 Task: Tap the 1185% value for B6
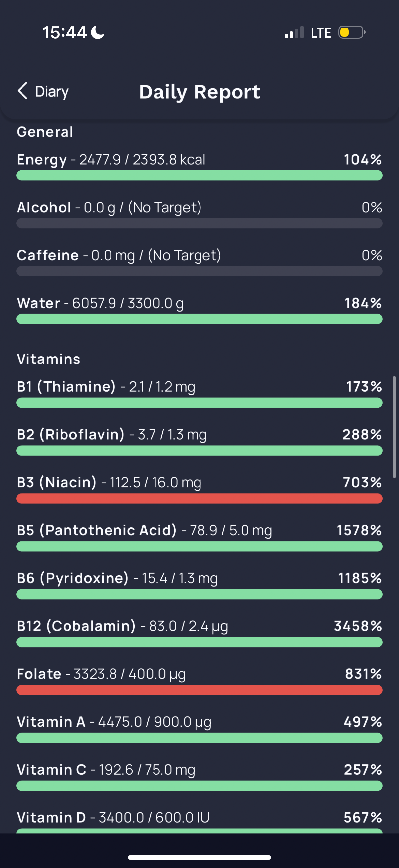coord(360,578)
